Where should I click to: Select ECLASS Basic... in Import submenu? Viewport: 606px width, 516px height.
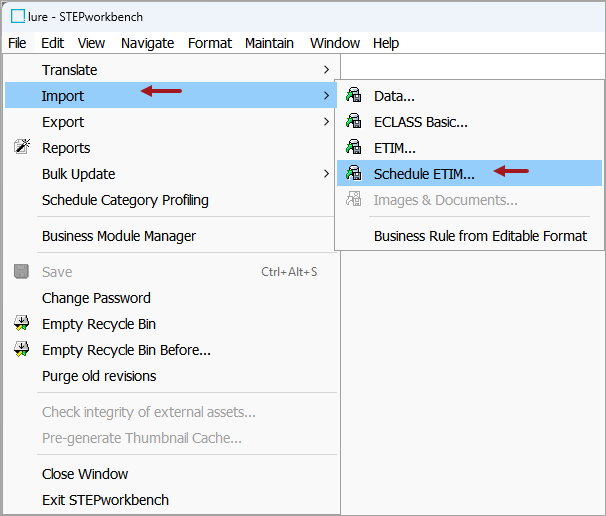[469, 122]
